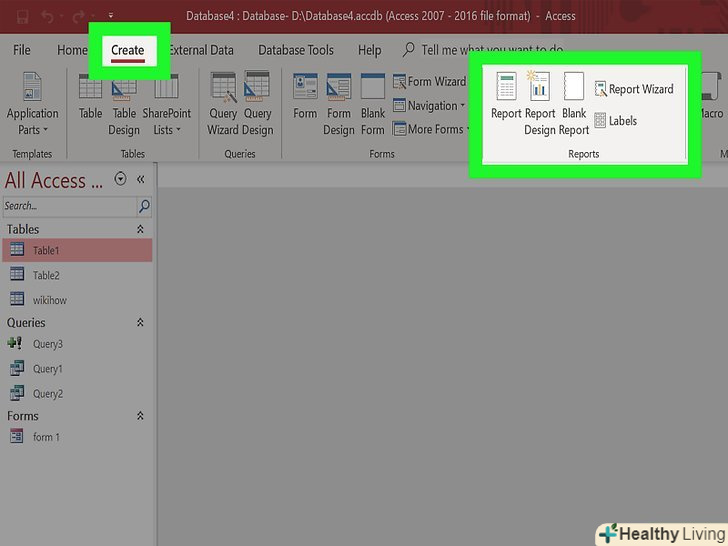Create a Blank Form
728x546 pixels.
pyautogui.click(x=373, y=104)
